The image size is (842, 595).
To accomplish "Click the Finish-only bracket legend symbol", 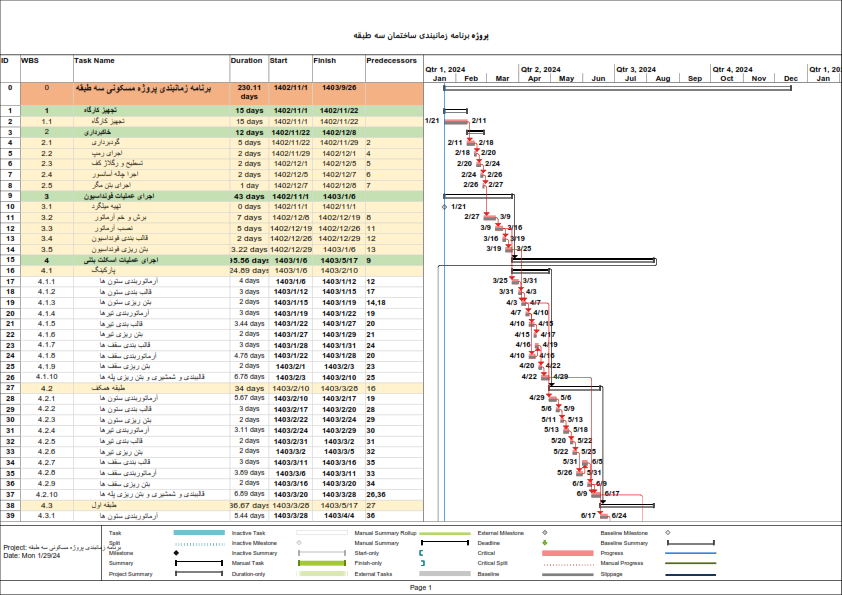I will pyautogui.click(x=422, y=563).
